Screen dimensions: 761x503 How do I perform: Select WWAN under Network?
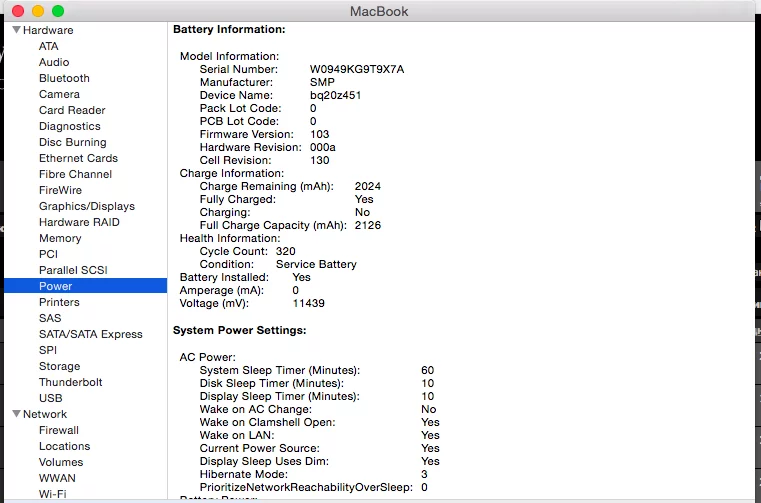(x=57, y=479)
